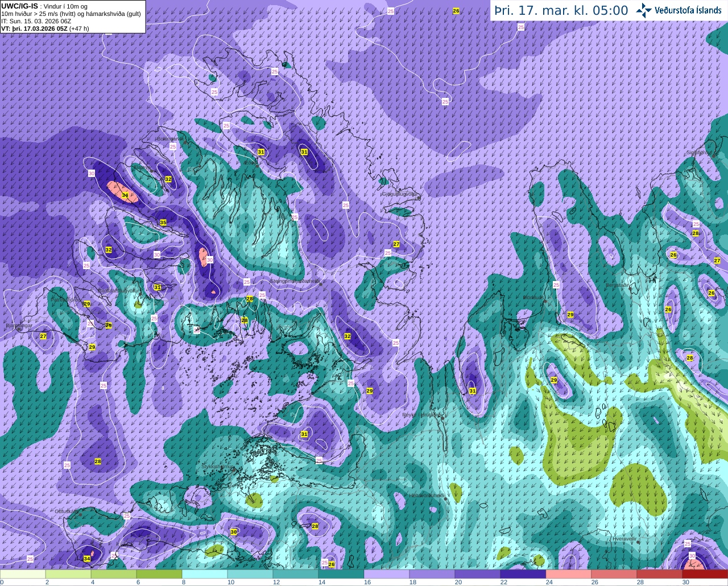Select the 26–28 m/s coral legend swatch

614,574
